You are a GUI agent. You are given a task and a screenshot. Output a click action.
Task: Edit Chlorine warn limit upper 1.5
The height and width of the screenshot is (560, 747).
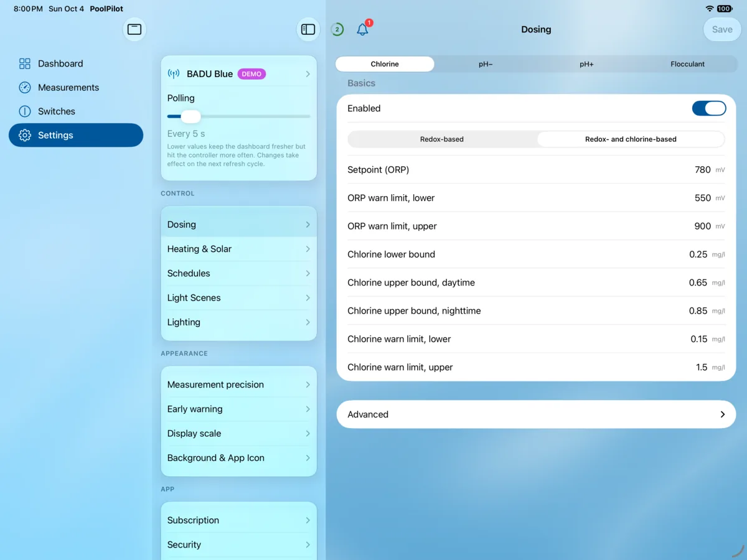(x=702, y=367)
